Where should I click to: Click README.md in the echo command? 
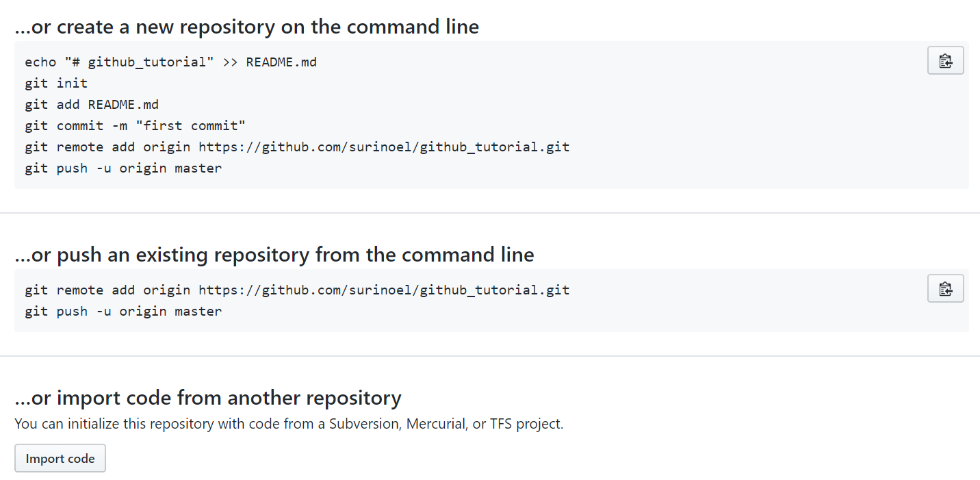[281, 62]
